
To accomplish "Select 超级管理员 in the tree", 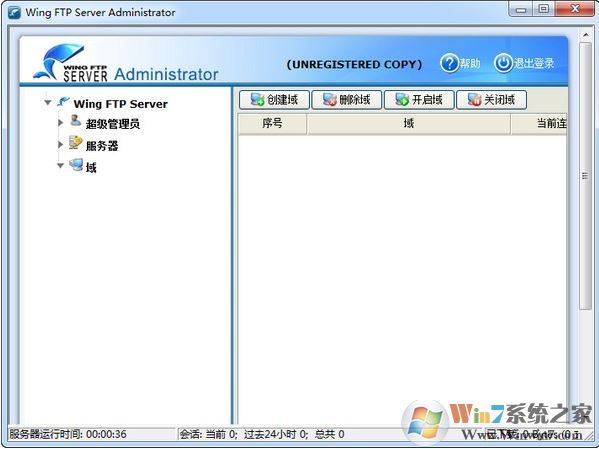I will (x=113, y=124).
